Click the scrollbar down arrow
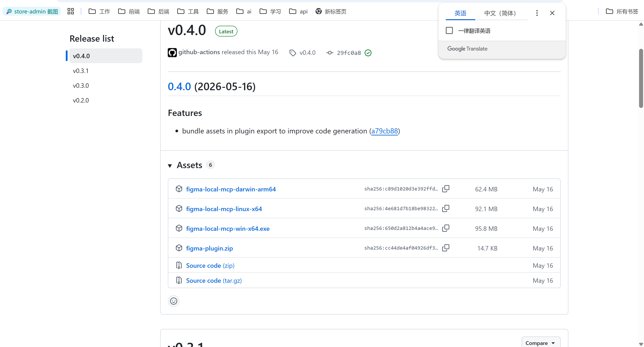This screenshot has width=644, height=347. [x=641, y=344]
